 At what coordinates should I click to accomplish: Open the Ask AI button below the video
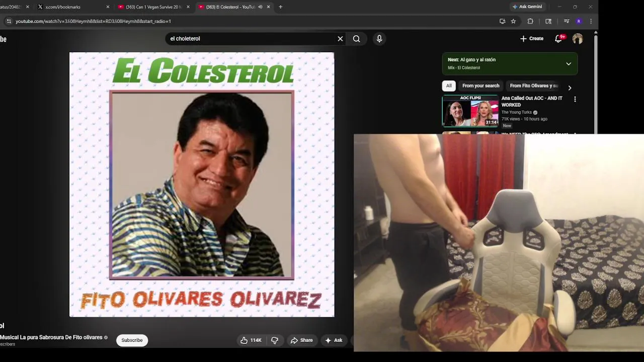pos(334,340)
